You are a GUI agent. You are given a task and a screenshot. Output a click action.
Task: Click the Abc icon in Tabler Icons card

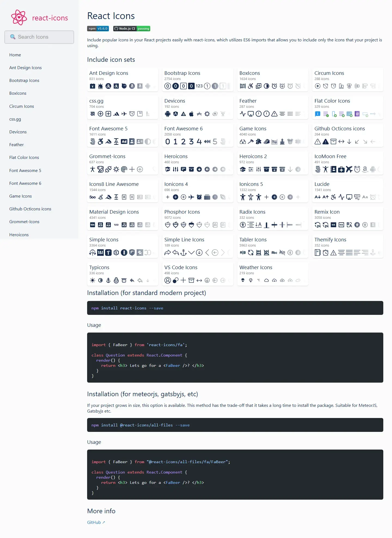point(274,253)
